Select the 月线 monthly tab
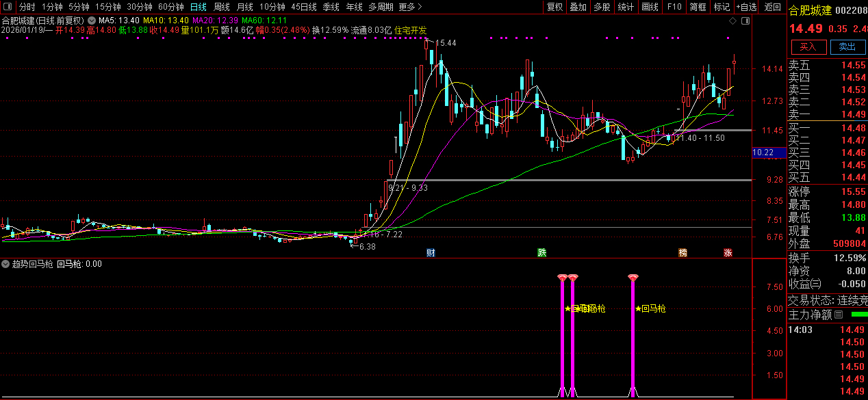The image size is (868, 400). pos(245,7)
